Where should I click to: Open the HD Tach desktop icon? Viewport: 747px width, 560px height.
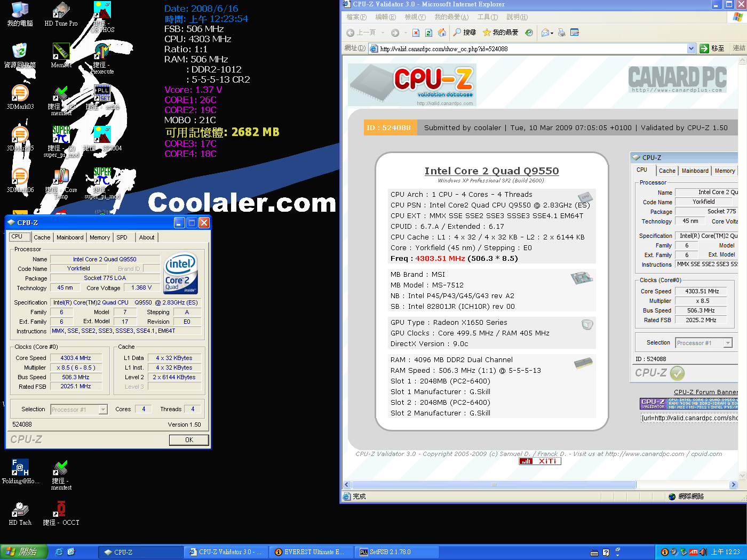pyautogui.click(x=20, y=513)
